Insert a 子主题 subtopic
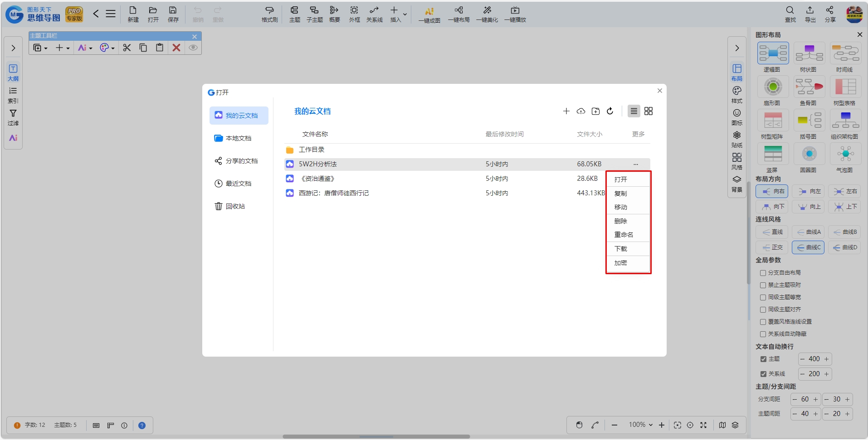The image size is (868, 440). pos(314,14)
